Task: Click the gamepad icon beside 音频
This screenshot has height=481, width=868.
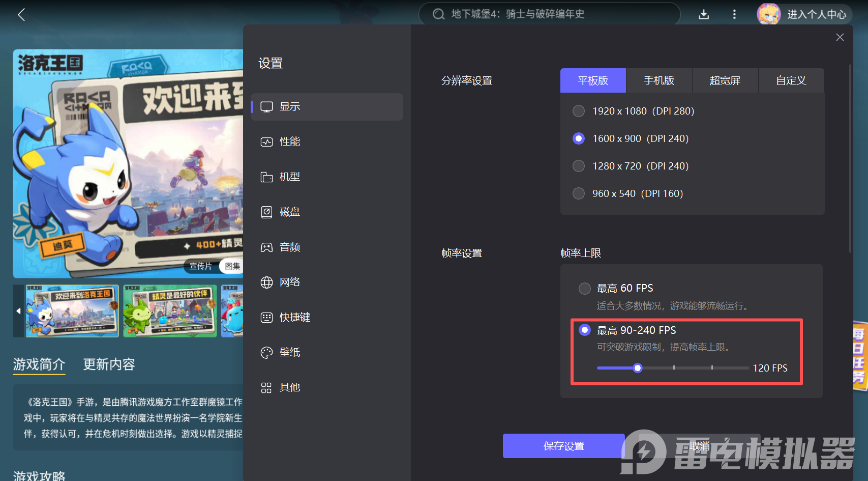Action: [267, 247]
